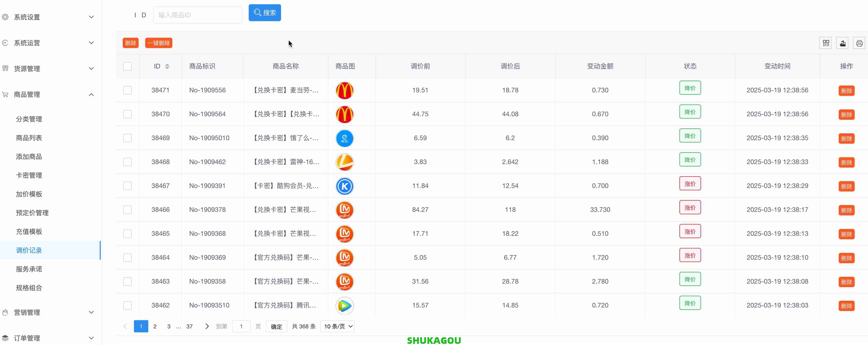Viewport: 868px width, 345px height.
Task: Click the blue 搜索 button
Action: [264, 13]
